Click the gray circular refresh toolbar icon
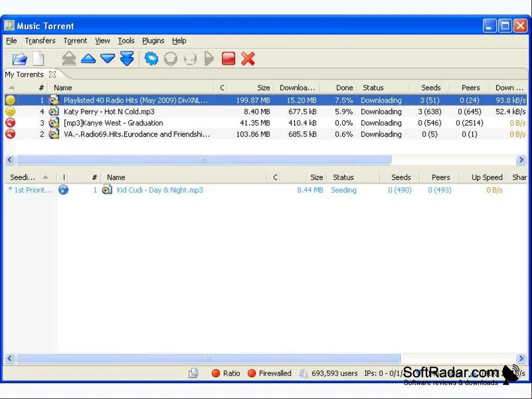 coord(171,59)
